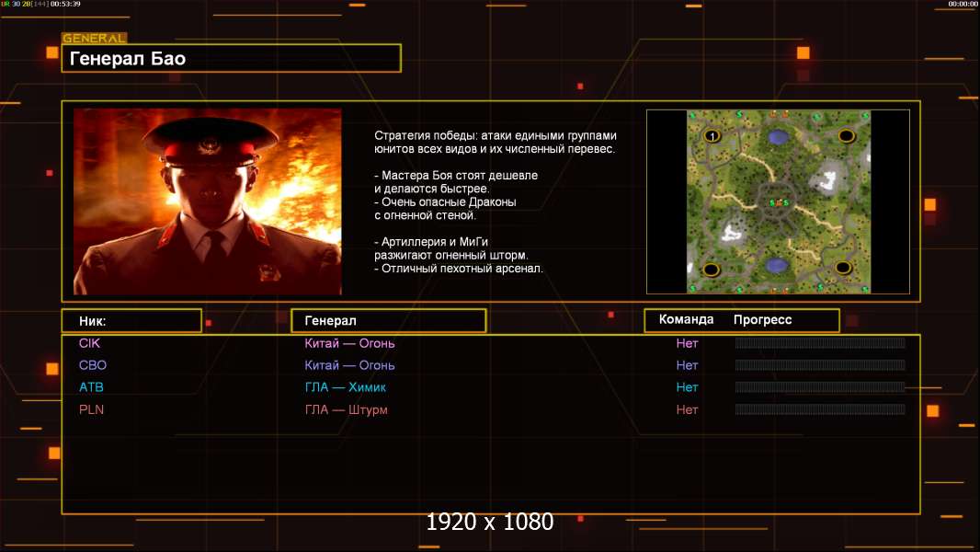Click the "Отличный пехотный арсенал" line
The image size is (980, 552).
point(459,269)
